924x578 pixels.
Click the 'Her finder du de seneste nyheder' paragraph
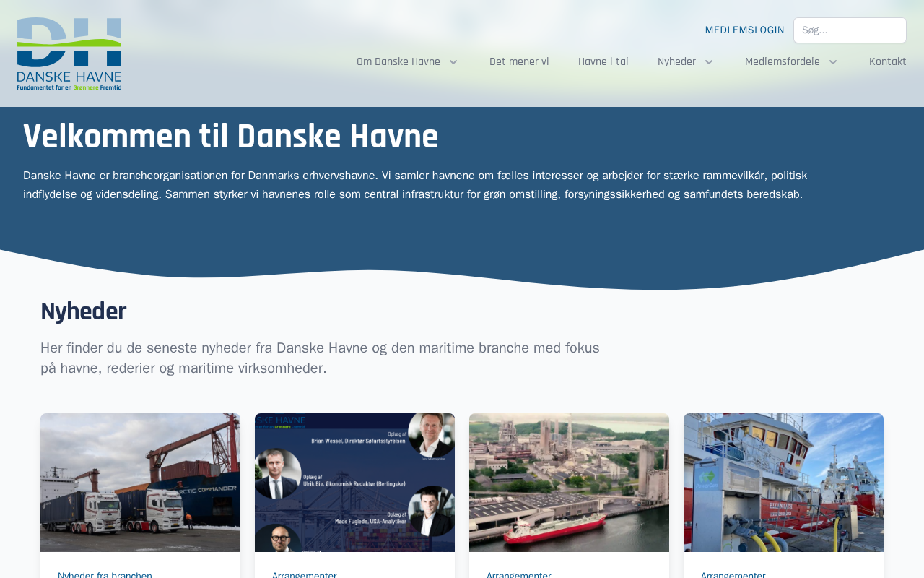pos(320,358)
